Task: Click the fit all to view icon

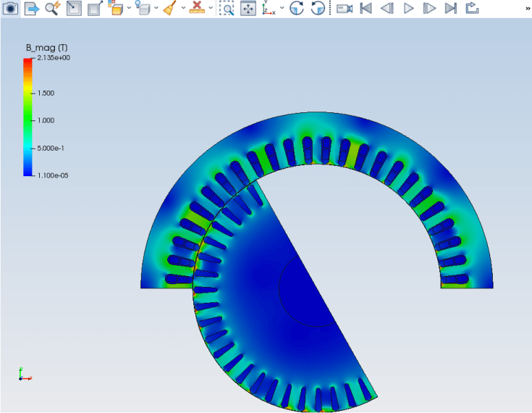Action: pyautogui.click(x=248, y=8)
